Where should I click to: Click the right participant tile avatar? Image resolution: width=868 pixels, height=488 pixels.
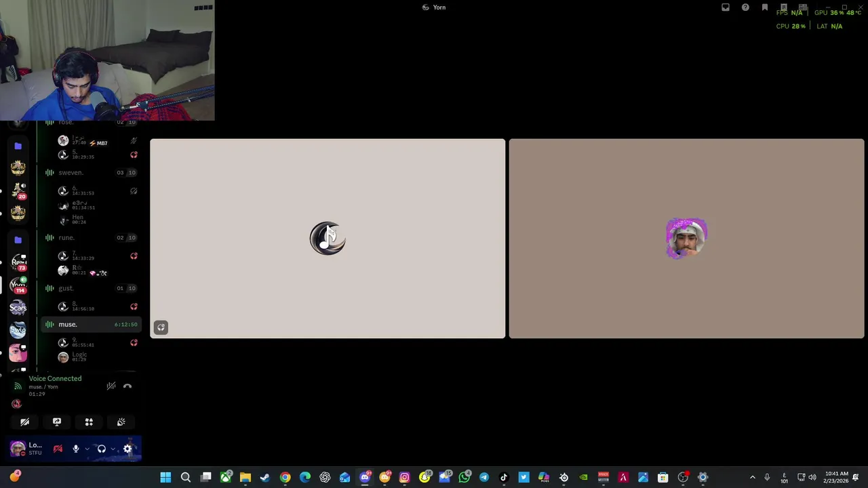(x=686, y=239)
